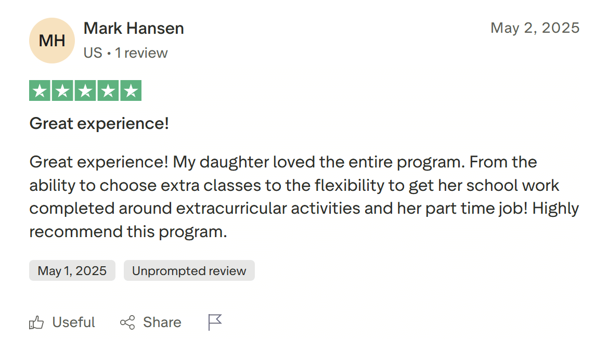The height and width of the screenshot is (364, 608).
Task: Select the May 1, 2025 experience tag
Action: pyautogui.click(x=72, y=270)
